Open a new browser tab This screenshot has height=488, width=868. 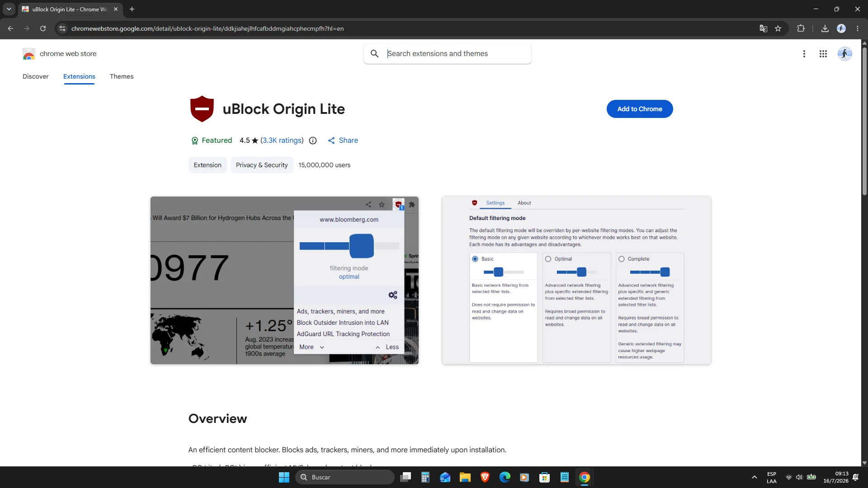click(x=132, y=9)
